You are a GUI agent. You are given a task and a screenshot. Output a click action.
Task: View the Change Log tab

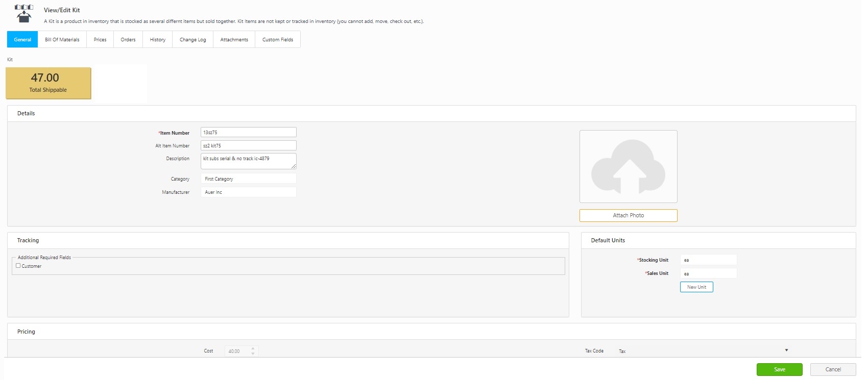click(192, 40)
